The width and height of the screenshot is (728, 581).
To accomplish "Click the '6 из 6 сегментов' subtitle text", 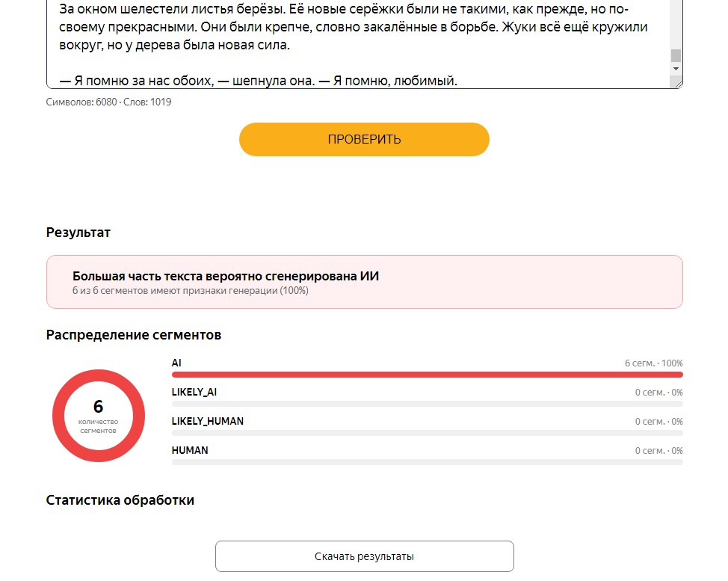I will [191, 291].
